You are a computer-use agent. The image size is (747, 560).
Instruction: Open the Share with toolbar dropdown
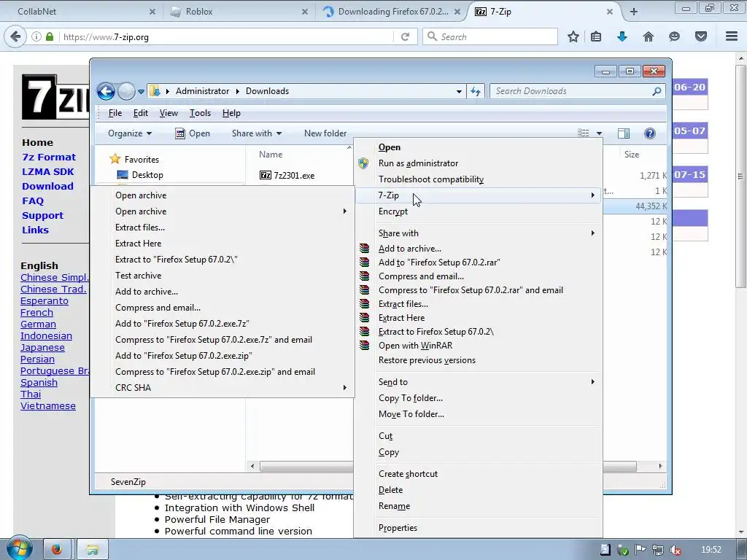pos(256,133)
